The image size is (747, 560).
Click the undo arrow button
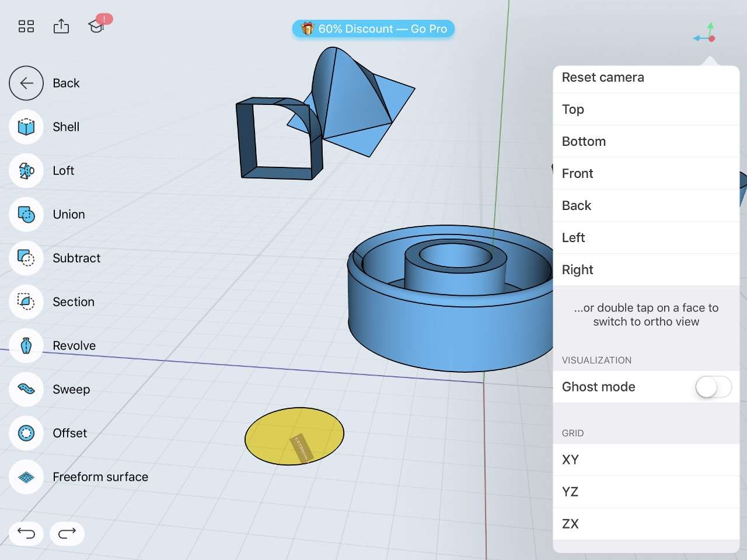[x=26, y=533]
